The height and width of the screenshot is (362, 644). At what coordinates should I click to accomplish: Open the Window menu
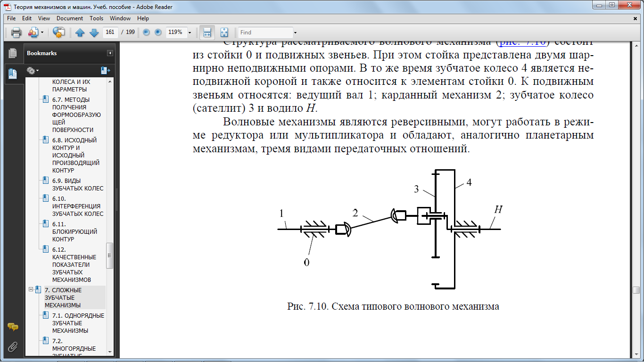click(120, 18)
